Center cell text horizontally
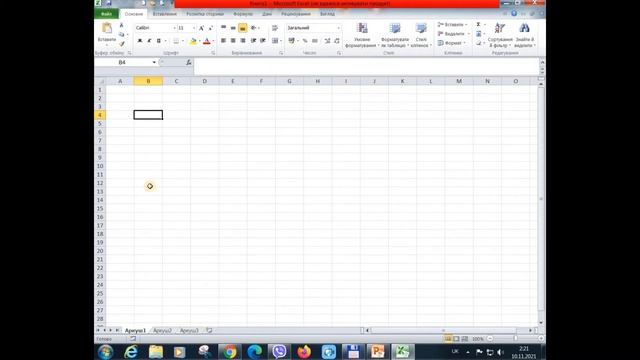This screenshot has height=360, width=640. pyautogui.click(x=233, y=41)
